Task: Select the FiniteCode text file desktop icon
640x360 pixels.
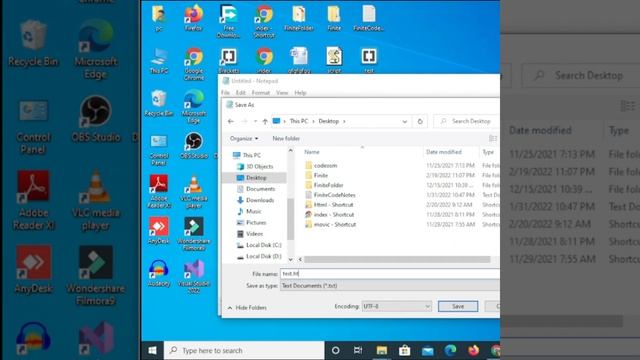Action: click(x=369, y=18)
